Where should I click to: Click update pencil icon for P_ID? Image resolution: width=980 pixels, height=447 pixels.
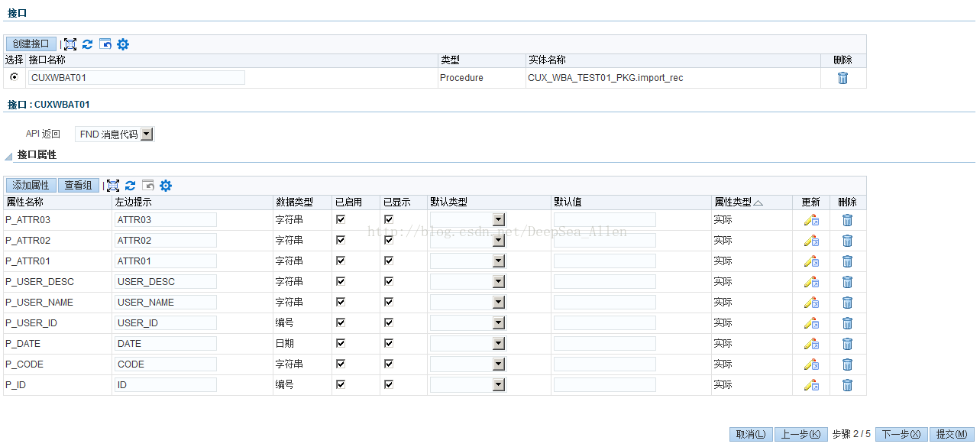tap(811, 385)
